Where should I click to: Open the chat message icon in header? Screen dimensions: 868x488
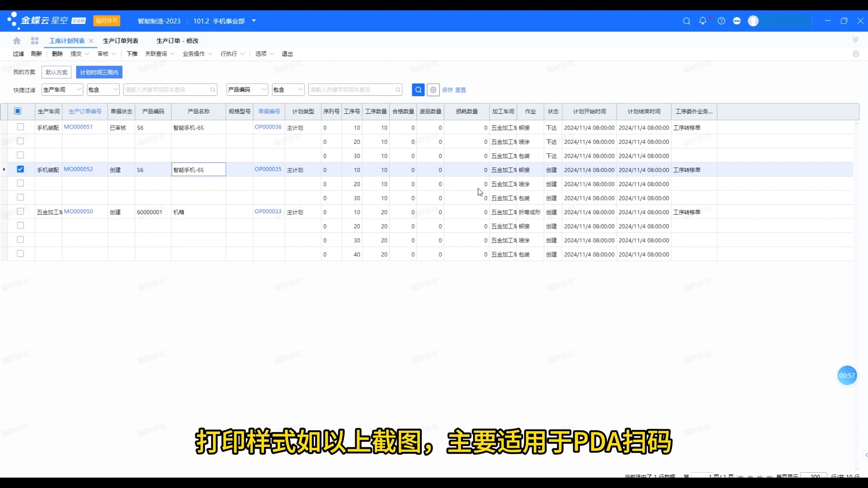[x=737, y=21]
